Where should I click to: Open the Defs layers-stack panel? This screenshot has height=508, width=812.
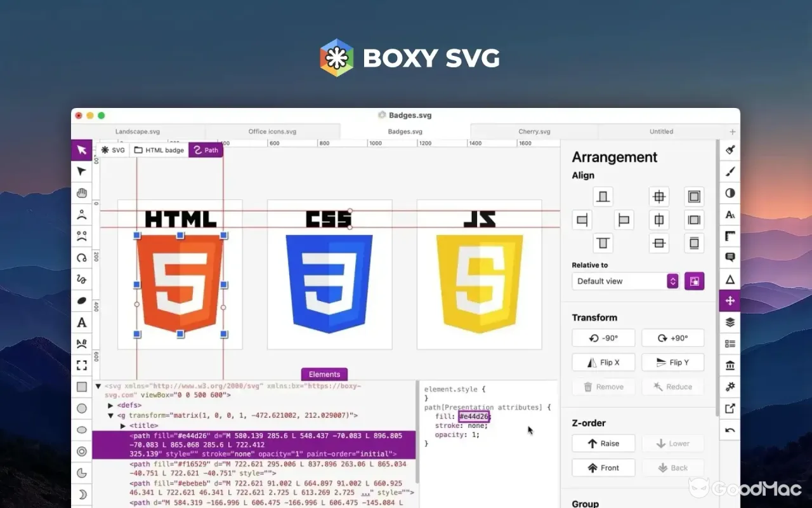[x=730, y=322]
